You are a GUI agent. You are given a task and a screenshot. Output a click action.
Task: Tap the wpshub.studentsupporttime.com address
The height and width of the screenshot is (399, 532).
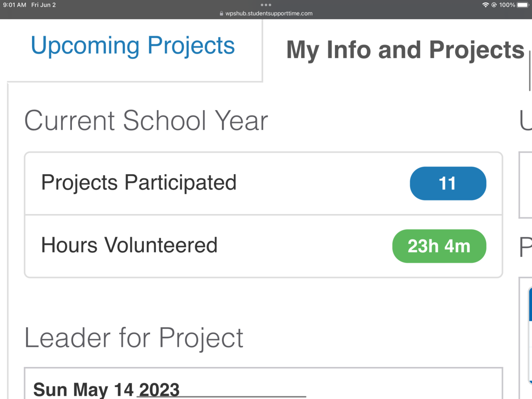tap(269, 13)
